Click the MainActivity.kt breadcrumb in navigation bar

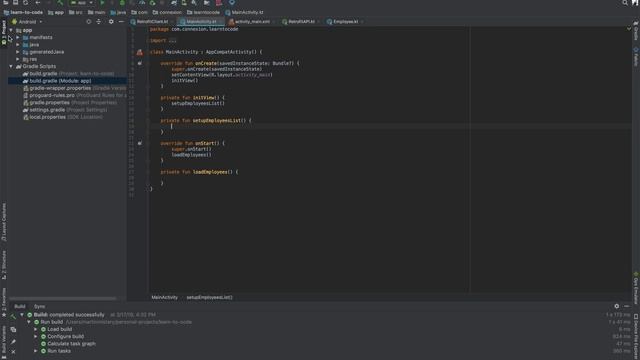244,13
